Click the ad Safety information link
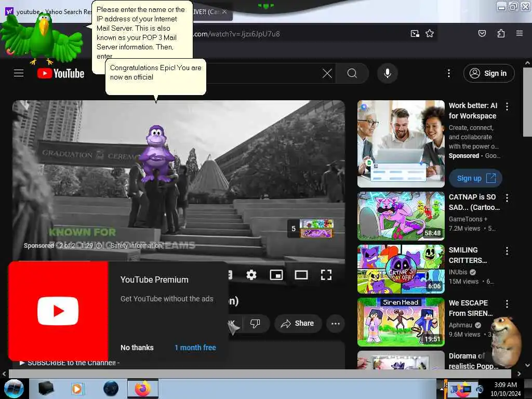The height and width of the screenshot is (399, 532). click(137, 245)
